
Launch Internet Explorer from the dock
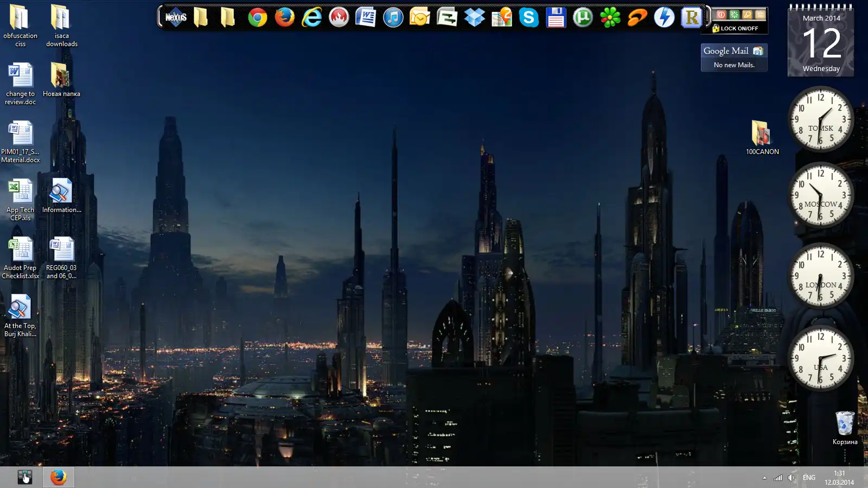pos(312,17)
